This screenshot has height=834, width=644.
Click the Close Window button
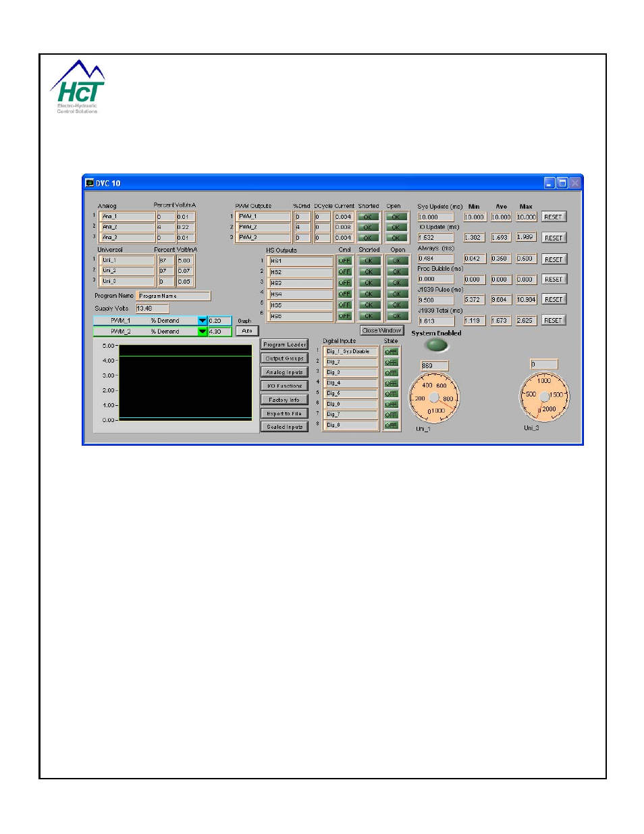[381, 330]
